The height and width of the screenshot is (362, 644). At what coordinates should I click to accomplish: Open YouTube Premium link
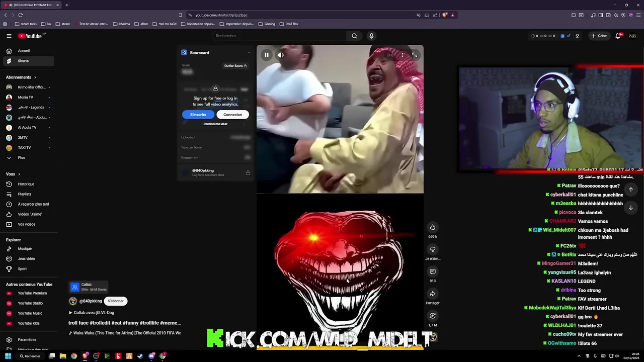click(x=28, y=293)
